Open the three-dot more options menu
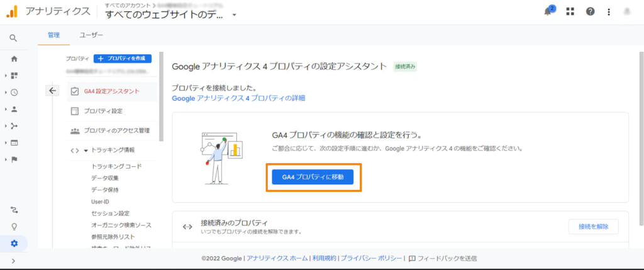This screenshot has width=644, height=270. [609, 12]
